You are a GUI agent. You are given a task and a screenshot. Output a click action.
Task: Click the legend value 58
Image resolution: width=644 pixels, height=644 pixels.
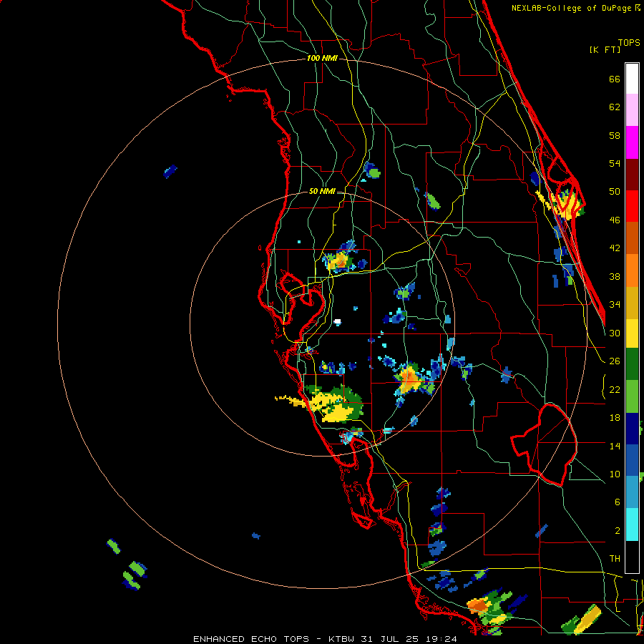pyautogui.click(x=615, y=135)
